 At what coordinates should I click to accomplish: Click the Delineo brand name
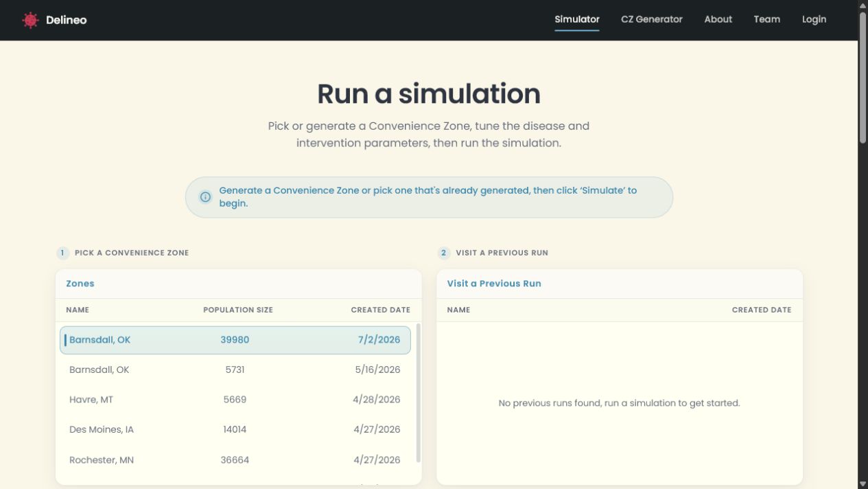tap(67, 20)
